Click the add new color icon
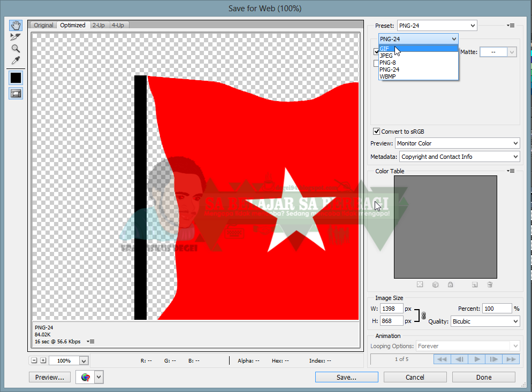 pyautogui.click(x=475, y=285)
